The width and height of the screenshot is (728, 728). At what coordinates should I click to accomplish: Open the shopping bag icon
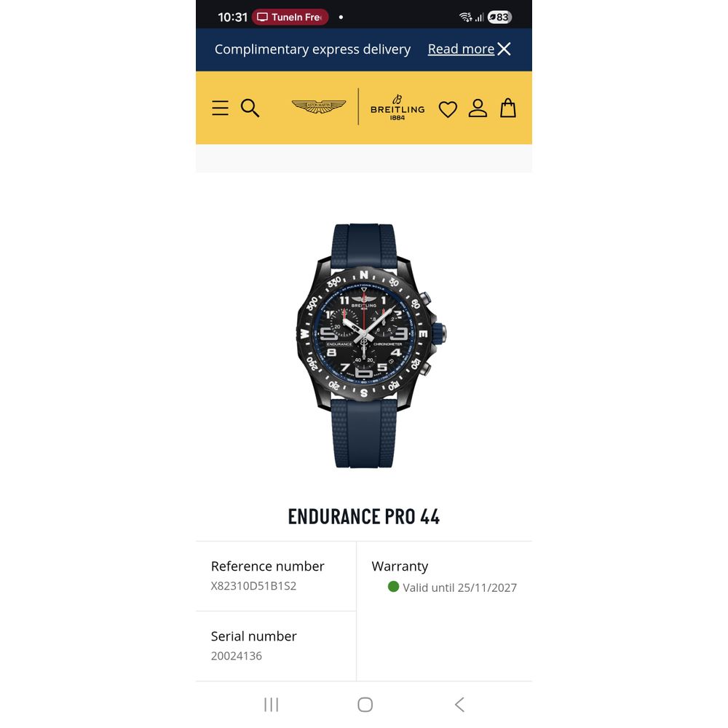coord(508,108)
